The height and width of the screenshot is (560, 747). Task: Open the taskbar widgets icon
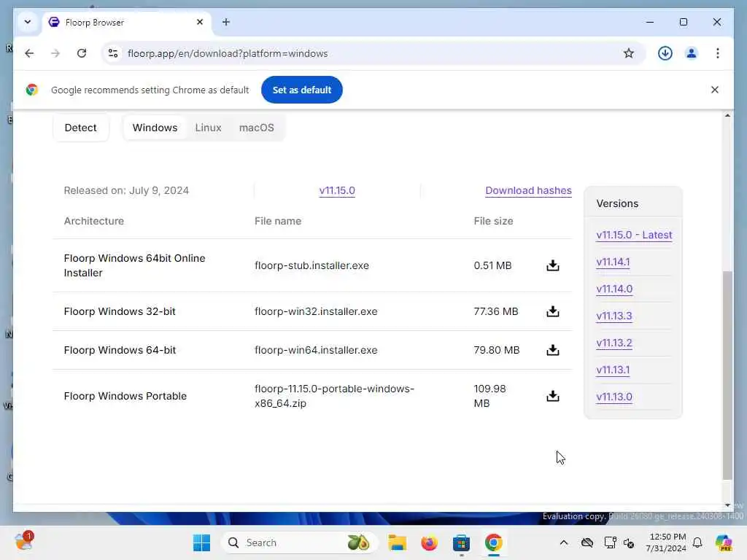click(24, 542)
